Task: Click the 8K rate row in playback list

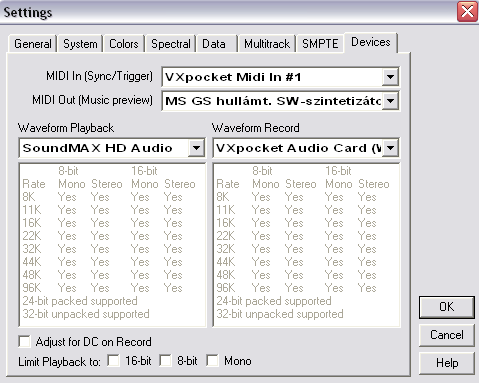Action: point(102,197)
